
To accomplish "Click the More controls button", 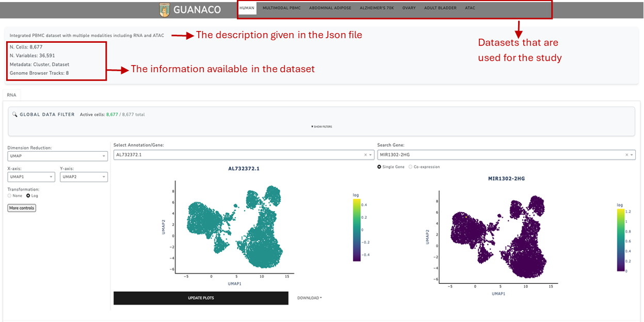I will [x=22, y=208].
